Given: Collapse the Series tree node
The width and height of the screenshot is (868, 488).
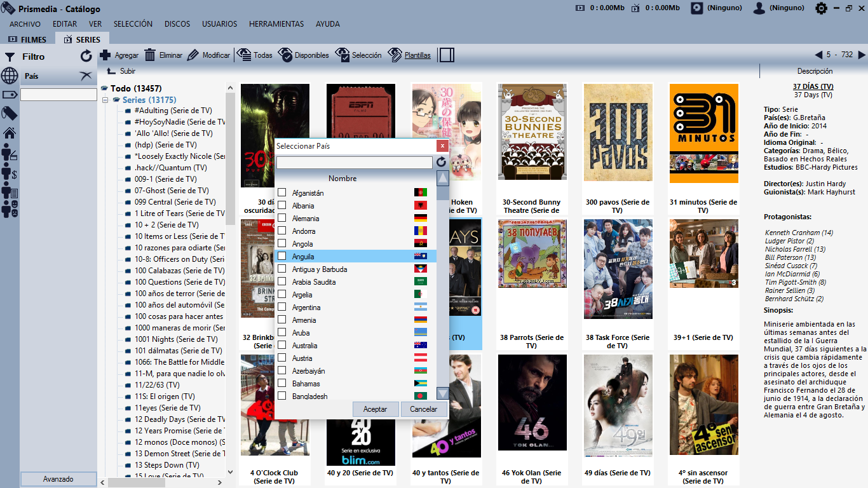Looking at the screenshot, I should 104,100.
